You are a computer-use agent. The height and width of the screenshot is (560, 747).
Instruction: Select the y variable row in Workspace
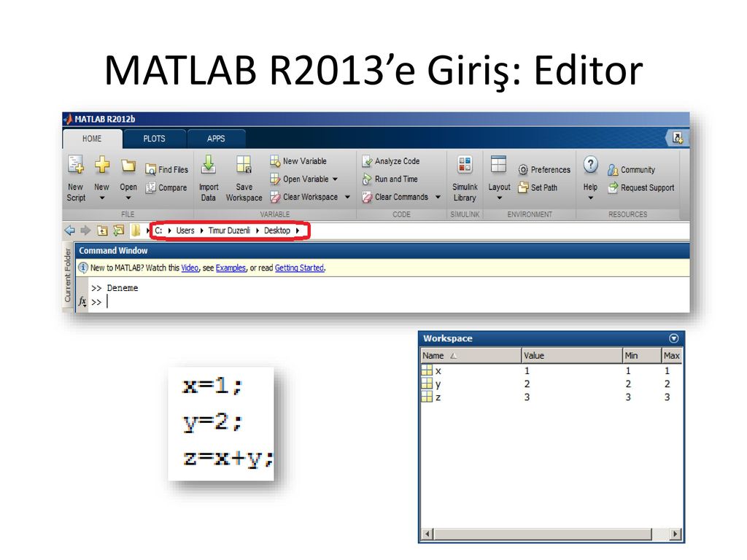tap(551, 384)
